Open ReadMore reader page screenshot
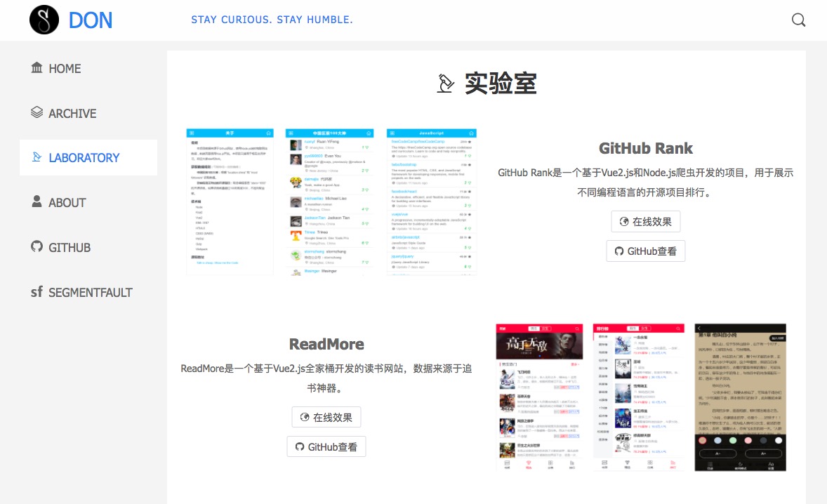 [x=741, y=397]
